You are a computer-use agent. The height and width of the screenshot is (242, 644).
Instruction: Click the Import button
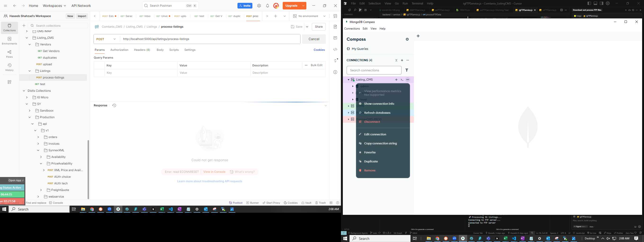pyautogui.click(x=82, y=16)
